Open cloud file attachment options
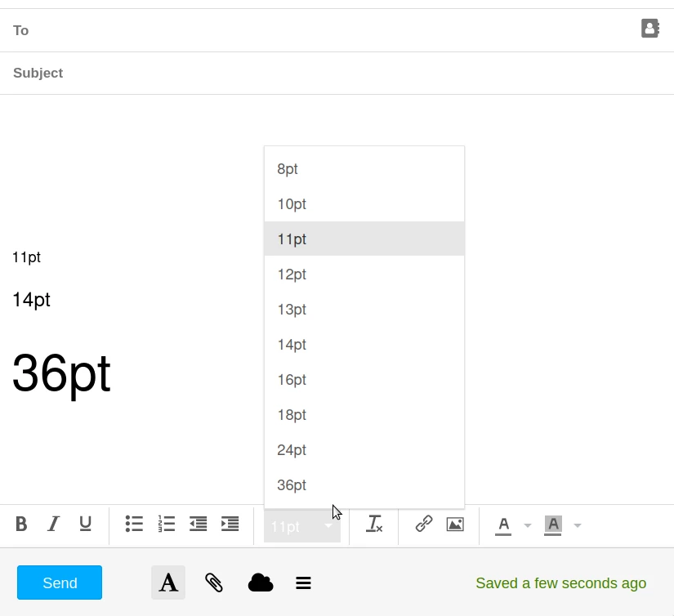674x616 pixels. (261, 583)
